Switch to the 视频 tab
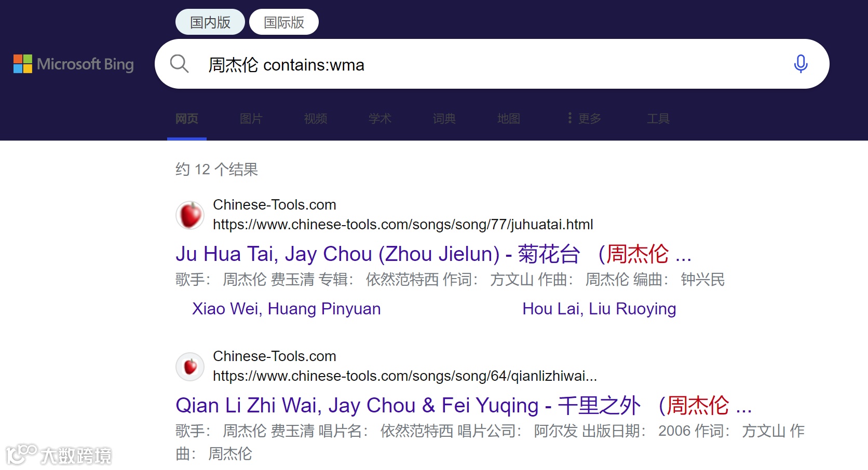The width and height of the screenshot is (868, 470). click(x=315, y=118)
